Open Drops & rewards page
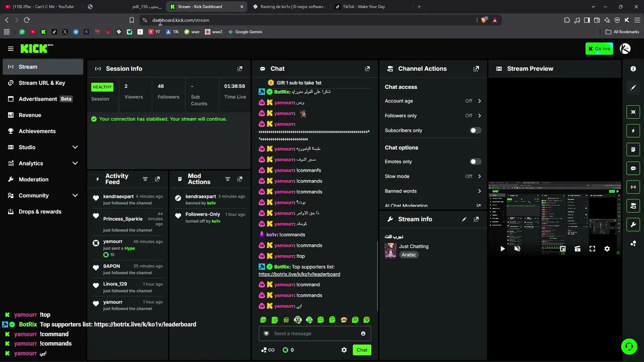The height and width of the screenshot is (362, 644). [43, 212]
